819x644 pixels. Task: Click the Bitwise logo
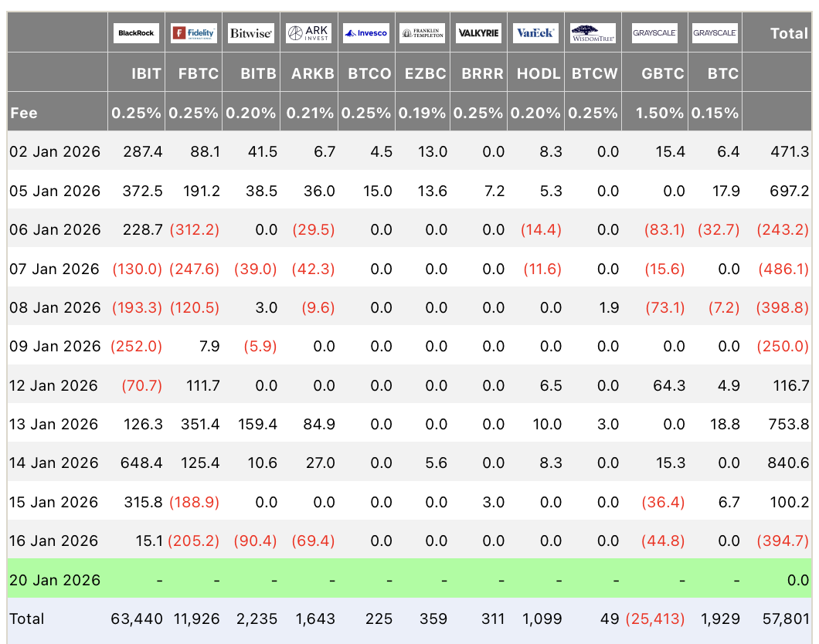(250, 33)
